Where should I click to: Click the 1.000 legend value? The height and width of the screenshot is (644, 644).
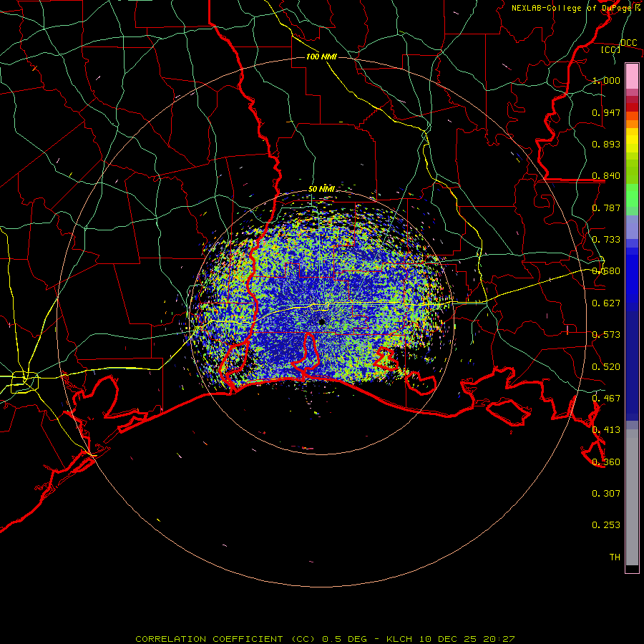[x=606, y=80]
